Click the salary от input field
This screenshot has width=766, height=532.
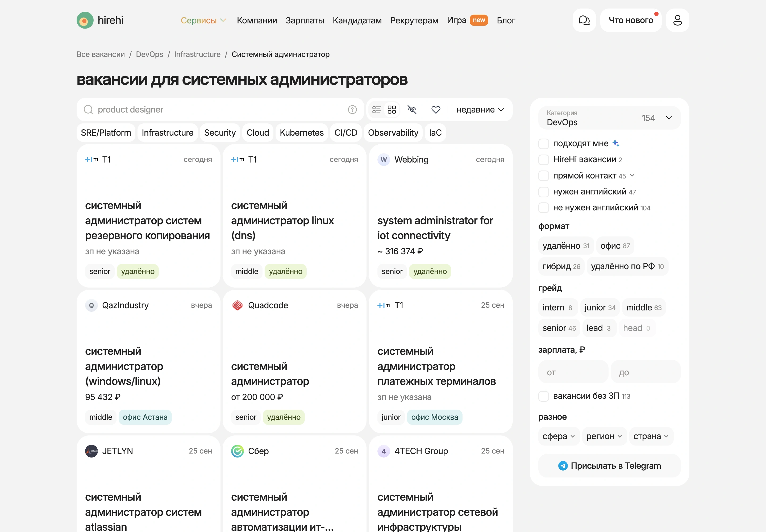coord(573,372)
